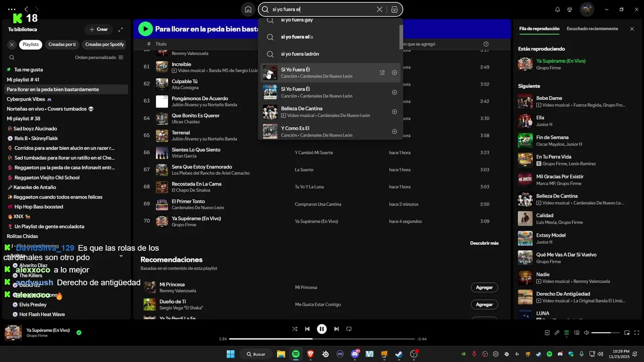This screenshot has height=362, width=644.
Task: Open the miniplayer
Action: tap(627, 333)
